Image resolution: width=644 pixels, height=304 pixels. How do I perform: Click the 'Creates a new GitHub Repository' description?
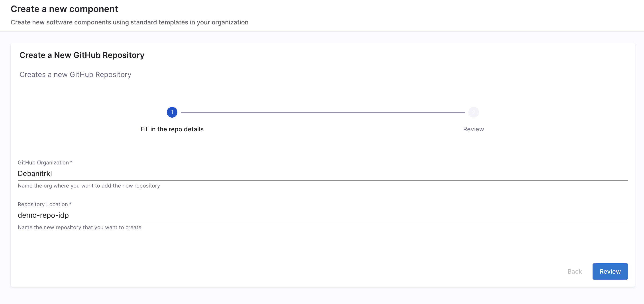click(x=75, y=75)
